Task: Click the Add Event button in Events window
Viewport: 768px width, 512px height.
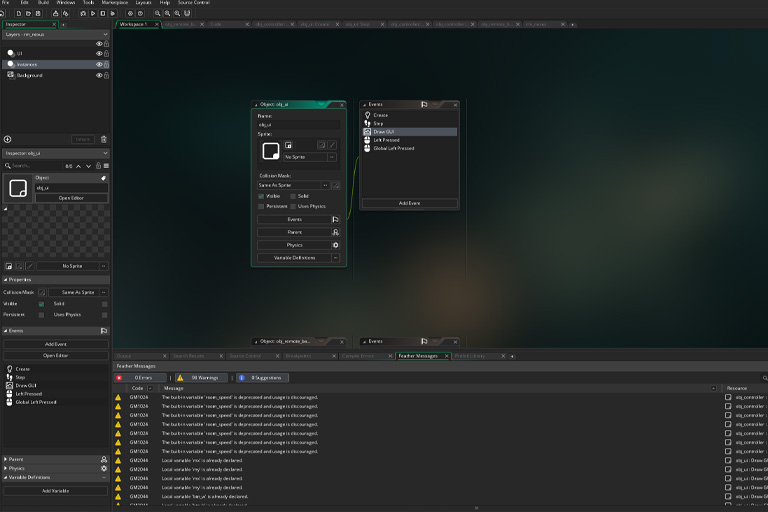Action: coord(409,203)
